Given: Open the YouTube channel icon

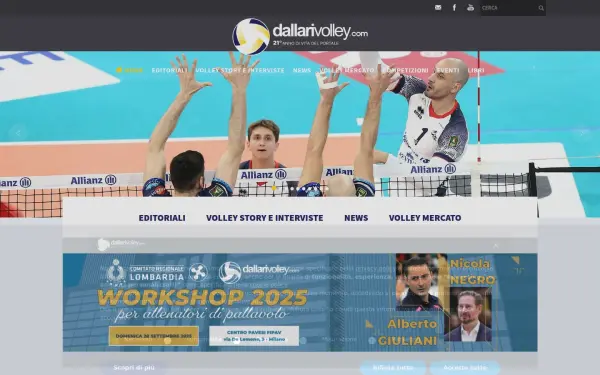Looking at the screenshot, I should (x=470, y=8).
